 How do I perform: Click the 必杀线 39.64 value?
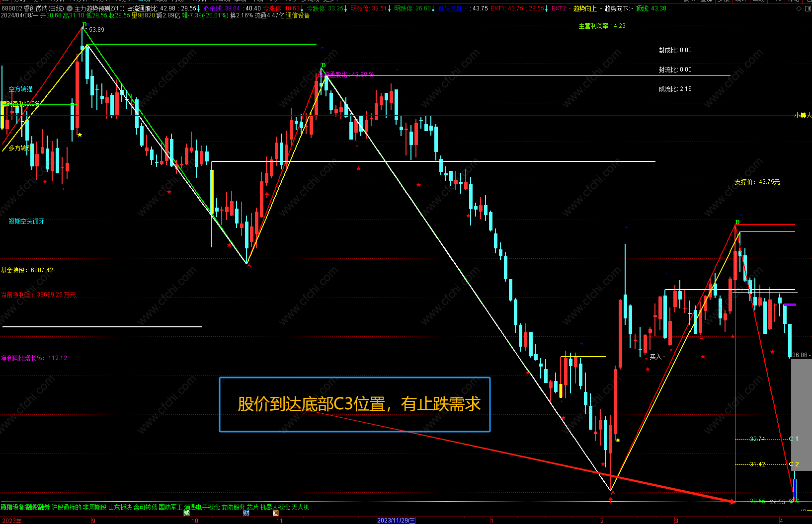click(x=222, y=8)
